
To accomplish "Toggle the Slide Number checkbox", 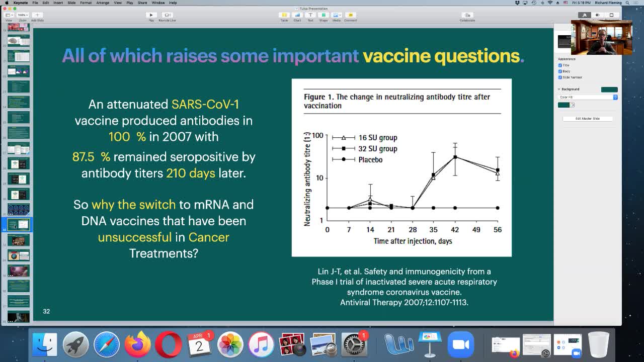I will point(560,77).
